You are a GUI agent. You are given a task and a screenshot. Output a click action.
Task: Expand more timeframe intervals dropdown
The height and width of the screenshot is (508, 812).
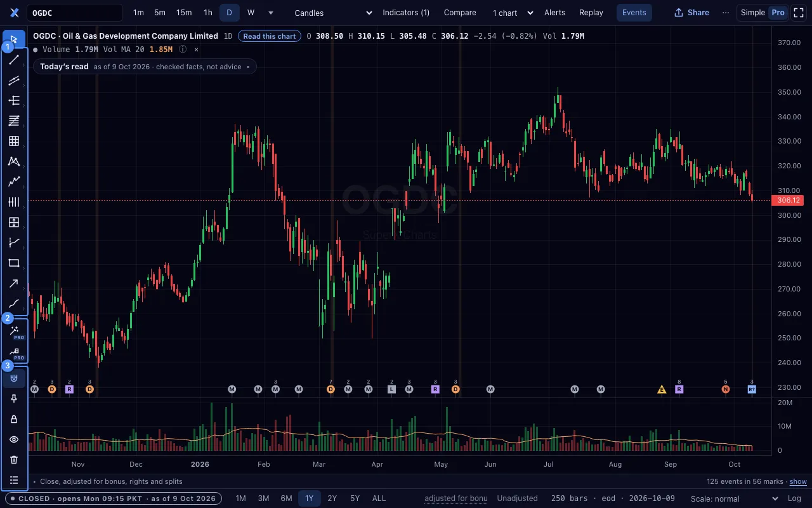coord(271,13)
